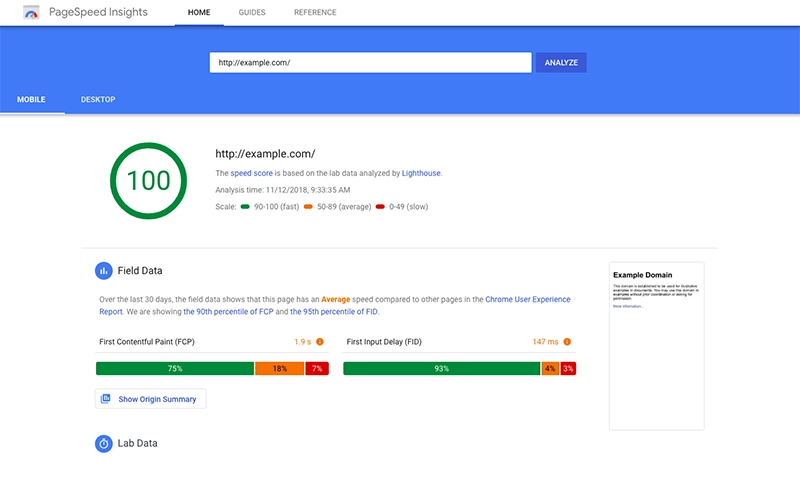Click the Field Data bar chart icon

point(104,271)
